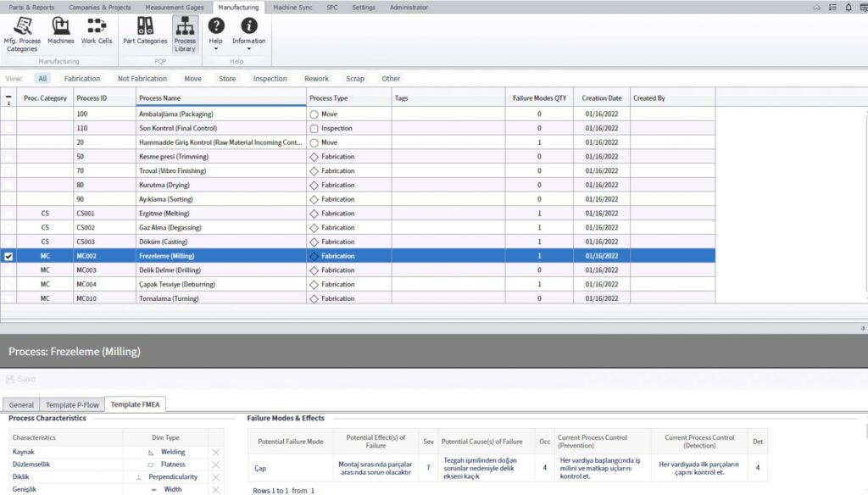The image size is (868, 495).
Task: Tick the checkbox for Delik Delme (Drilling)
Action: (x=8, y=270)
